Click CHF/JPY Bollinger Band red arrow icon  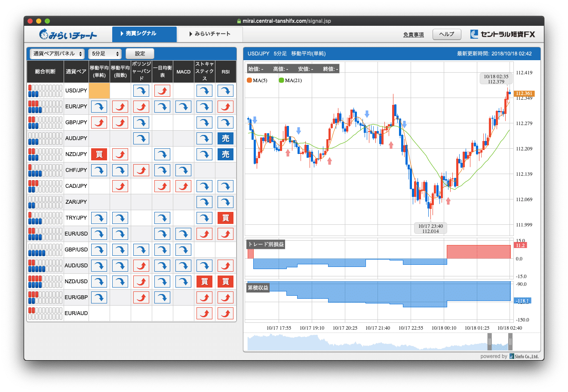[141, 170]
